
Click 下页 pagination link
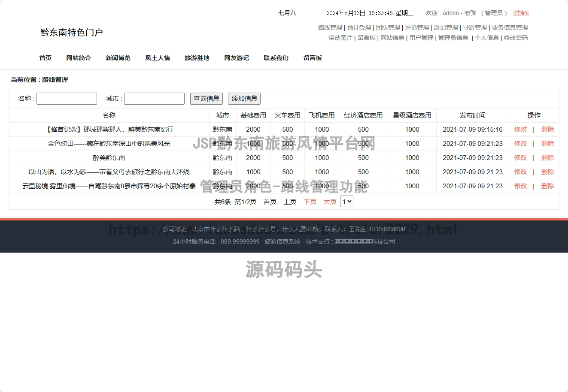pyautogui.click(x=310, y=202)
